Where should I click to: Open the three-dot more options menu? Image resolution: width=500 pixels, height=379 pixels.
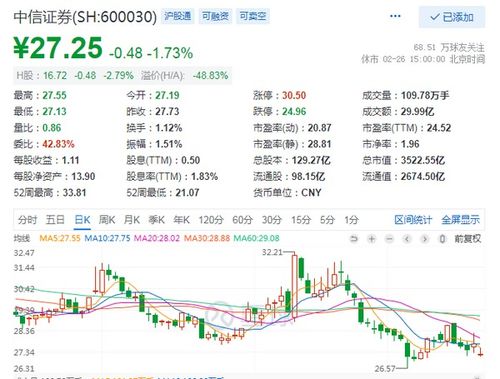[395, 16]
